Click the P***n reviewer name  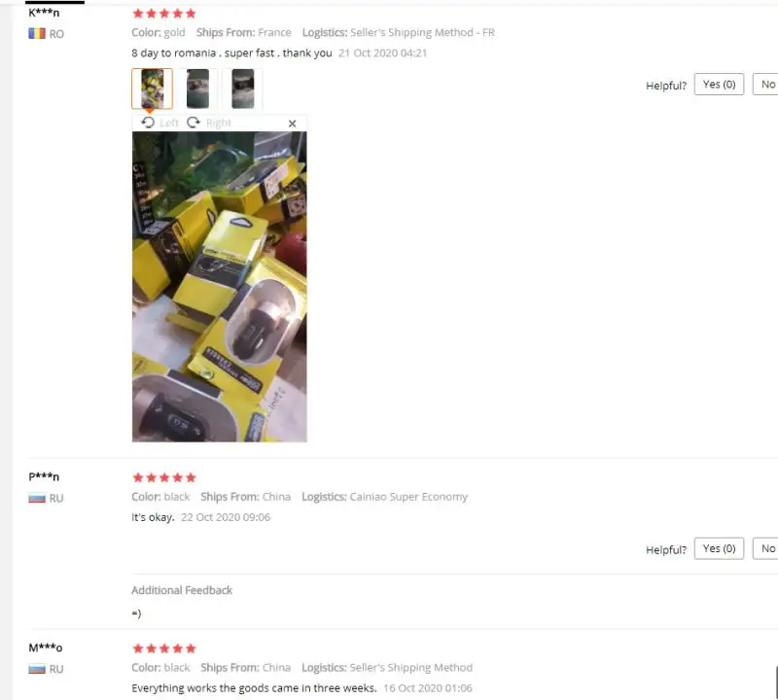pos(44,476)
